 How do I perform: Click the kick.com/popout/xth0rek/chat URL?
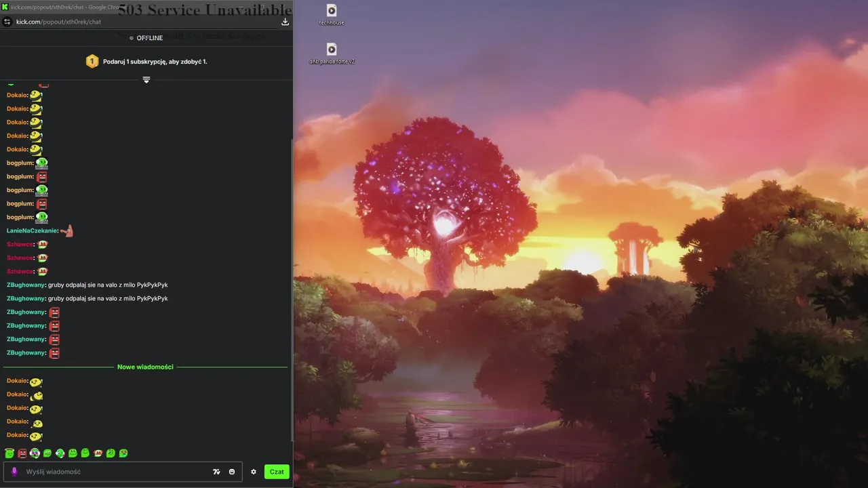click(58, 22)
